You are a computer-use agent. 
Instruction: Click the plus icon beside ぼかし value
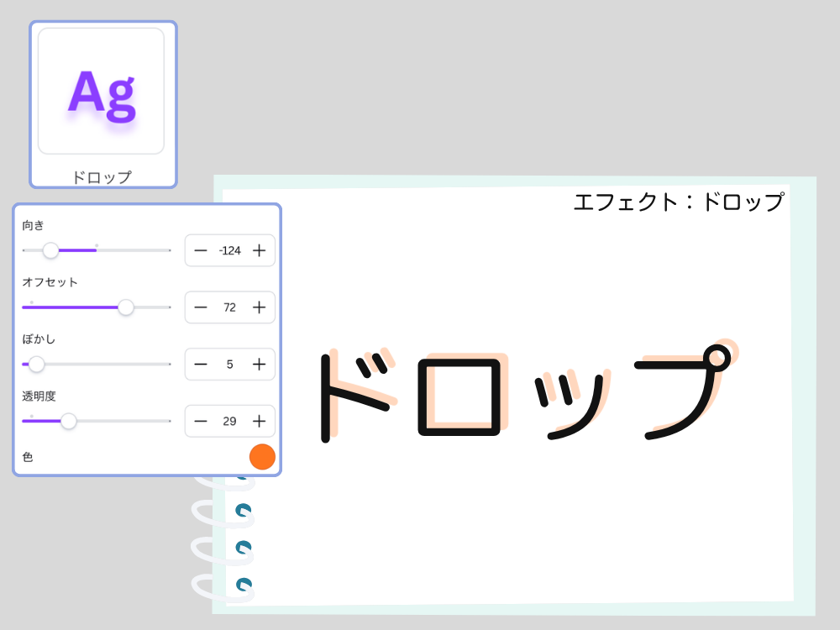(259, 364)
